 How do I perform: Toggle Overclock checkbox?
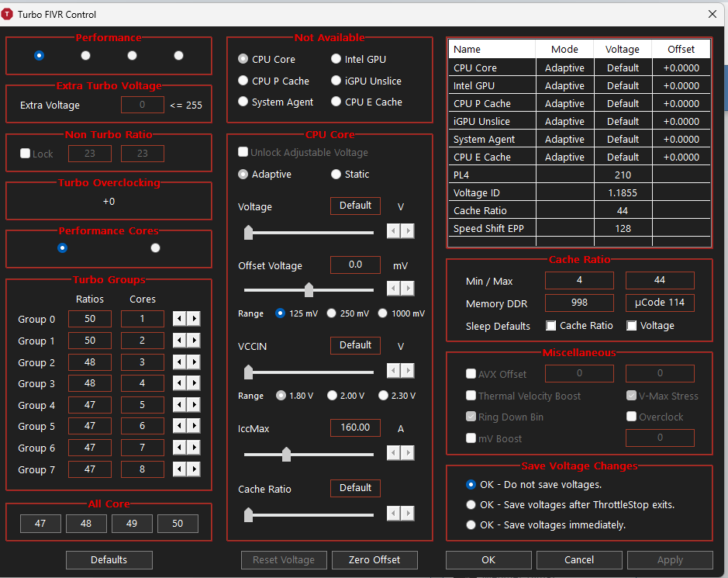(x=631, y=417)
